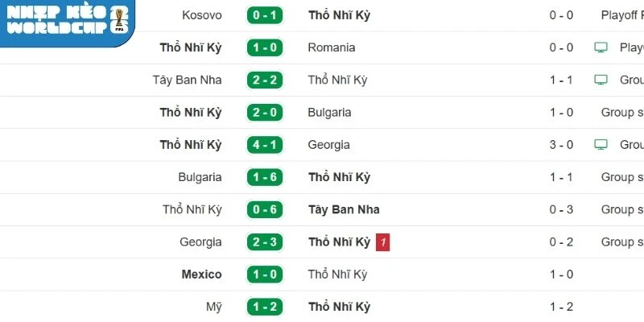
Task: Open the 2 - 0 Bulgaria score badge
Action: (265, 113)
